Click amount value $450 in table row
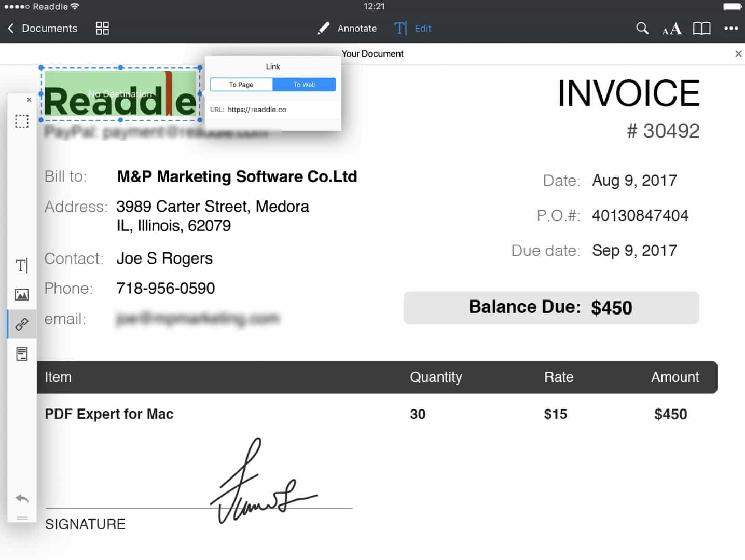Image resolution: width=745 pixels, height=560 pixels. tap(670, 414)
